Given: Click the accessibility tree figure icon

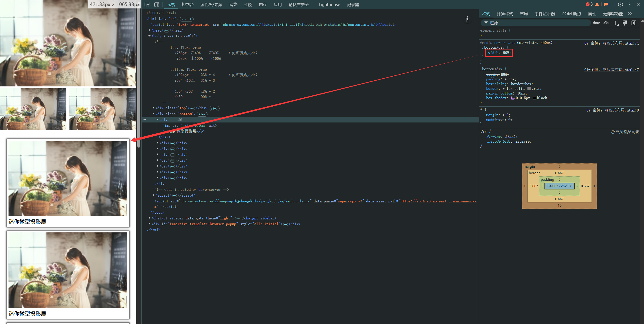Looking at the screenshot, I should click(x=467, y=19).
